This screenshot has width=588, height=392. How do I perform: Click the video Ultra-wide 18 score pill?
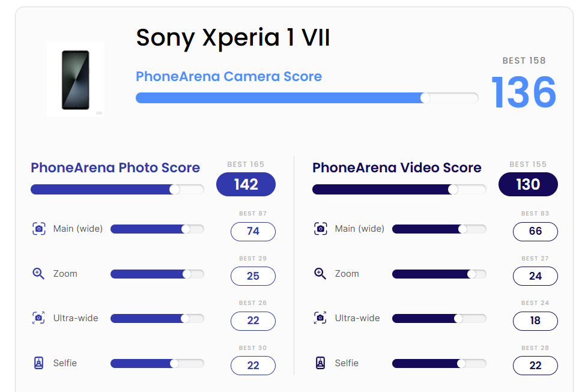tap(535, 321)
